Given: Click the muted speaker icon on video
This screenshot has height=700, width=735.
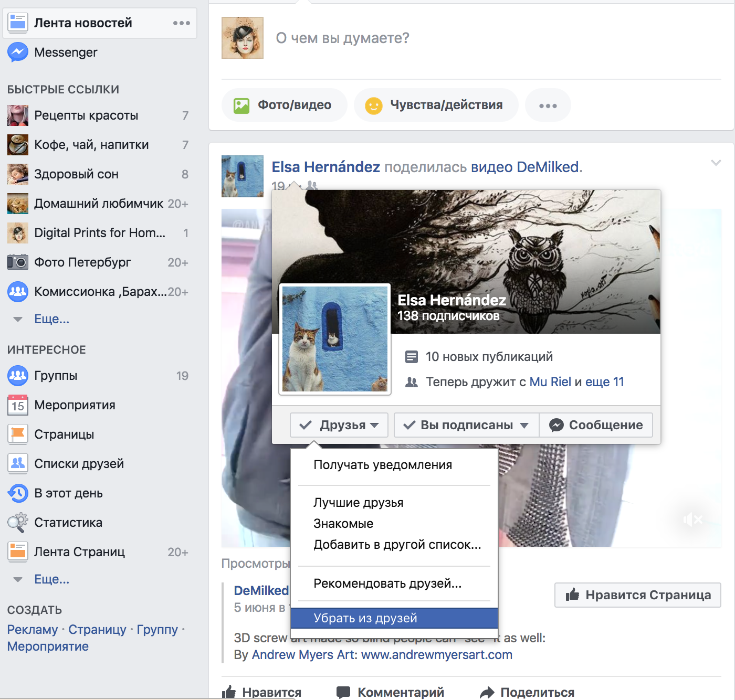Looking at the screenshot, I should pos(692,519).
